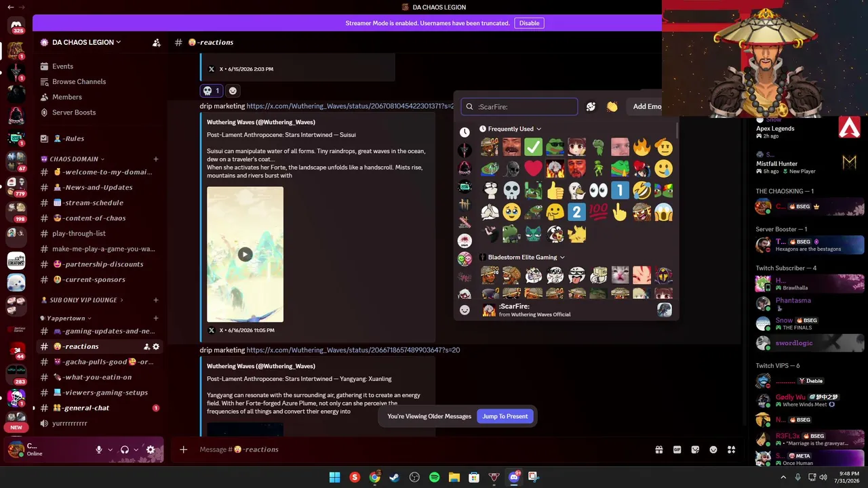Open channel settings for reactions channel
The height and width of the screenshot is (488, 868).
click(156, 346)
